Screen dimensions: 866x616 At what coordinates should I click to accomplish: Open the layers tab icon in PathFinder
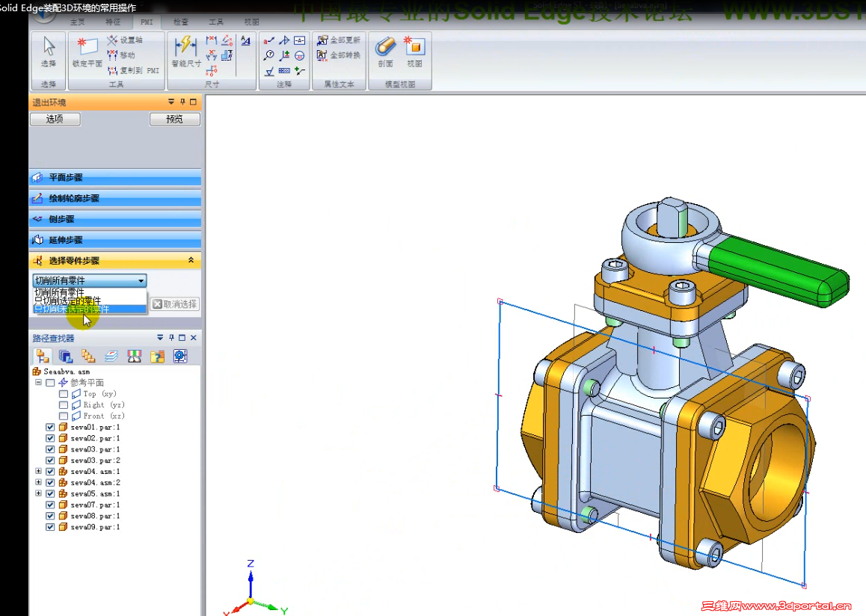(111, 356)
